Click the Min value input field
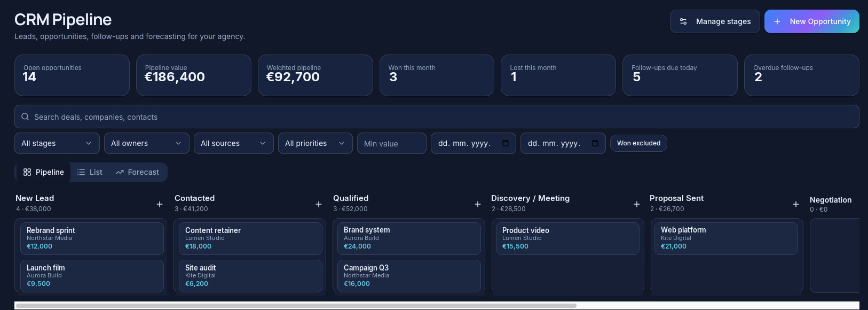The height and width of the screenshot is (310, 868). click(x=392, y=143)
